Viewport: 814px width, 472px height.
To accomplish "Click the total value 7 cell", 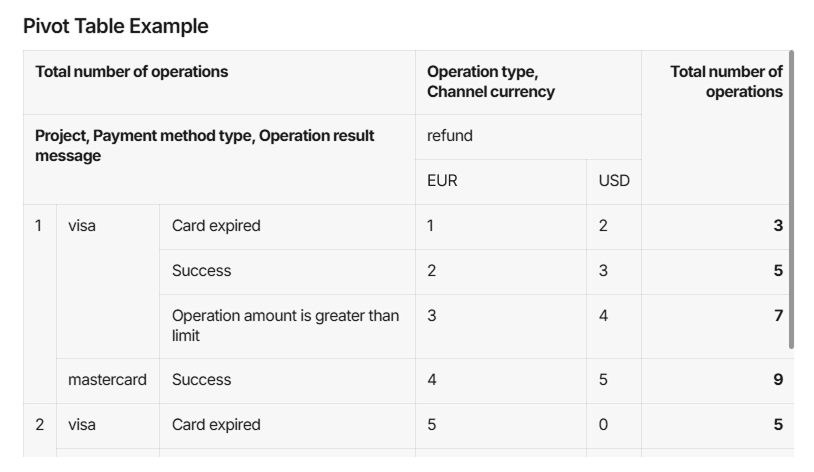I will tap(717, 326).
